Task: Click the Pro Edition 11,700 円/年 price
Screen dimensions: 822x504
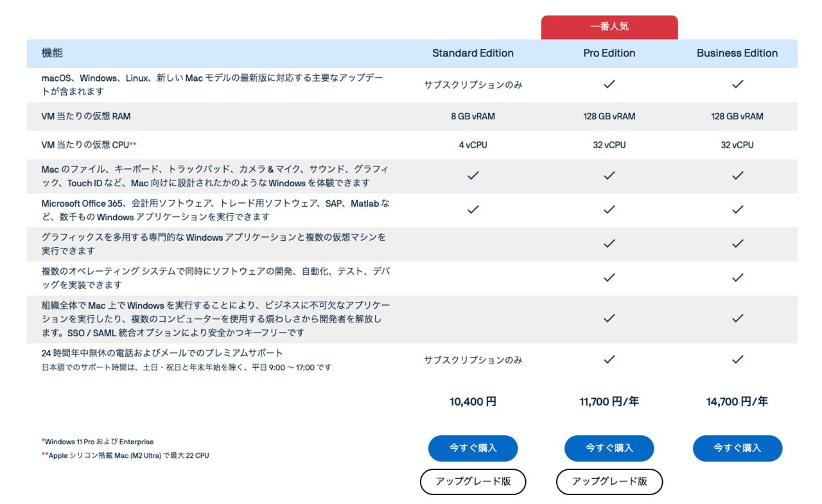Action: coord(609,402)
